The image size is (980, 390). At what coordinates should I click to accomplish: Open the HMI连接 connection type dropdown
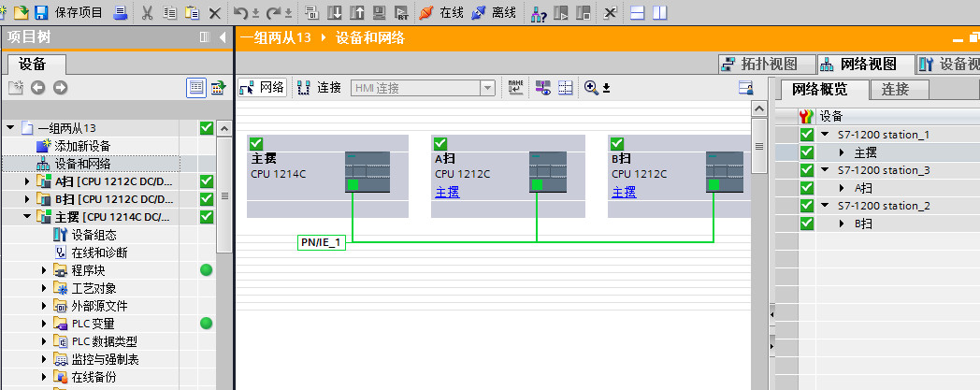coord(487,88)
